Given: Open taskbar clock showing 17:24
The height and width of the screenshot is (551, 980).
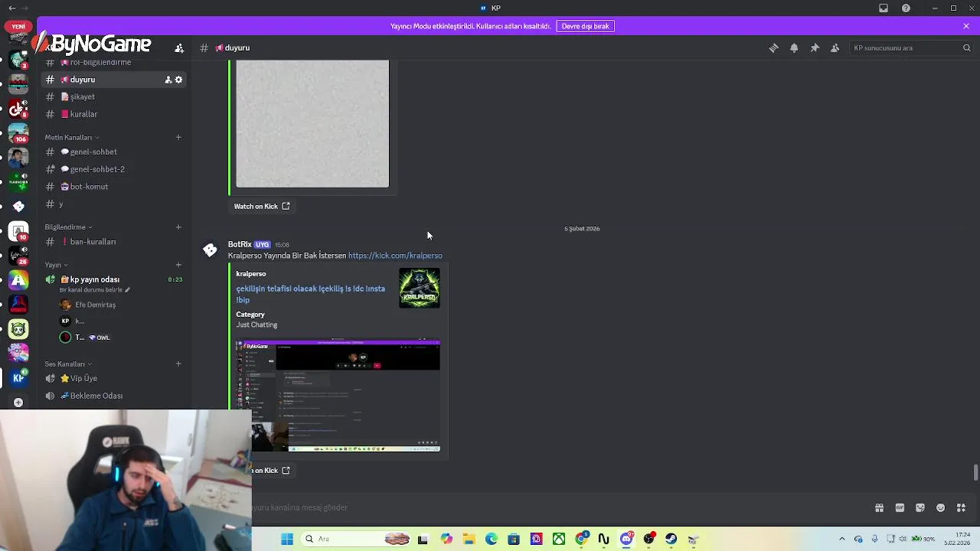Looking at the screenshot, I should tap(958, 539).
